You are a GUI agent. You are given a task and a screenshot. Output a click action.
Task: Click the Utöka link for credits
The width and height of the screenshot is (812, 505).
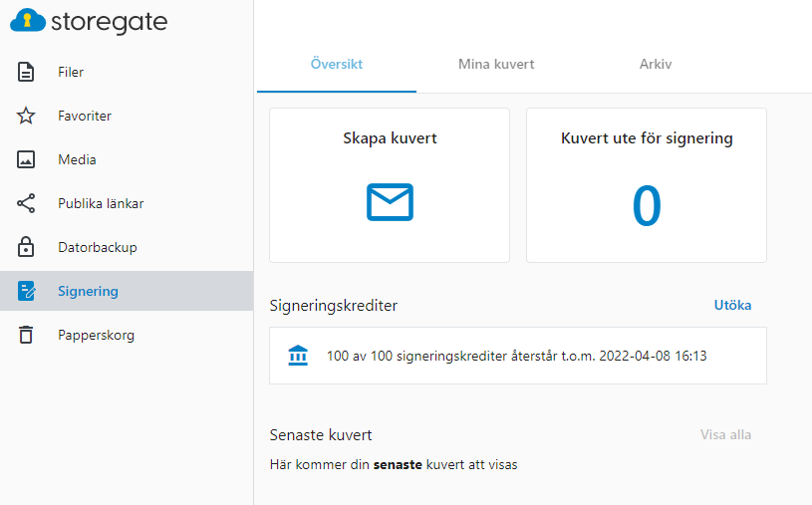[732, 305]
